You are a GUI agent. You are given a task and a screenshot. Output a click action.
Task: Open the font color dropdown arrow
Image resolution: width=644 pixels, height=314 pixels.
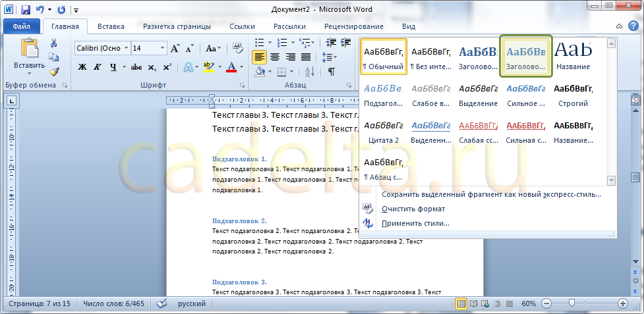[242, 67]
